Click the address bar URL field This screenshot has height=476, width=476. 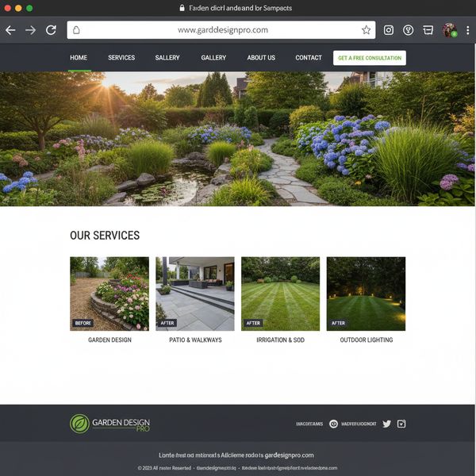[222, 30]
